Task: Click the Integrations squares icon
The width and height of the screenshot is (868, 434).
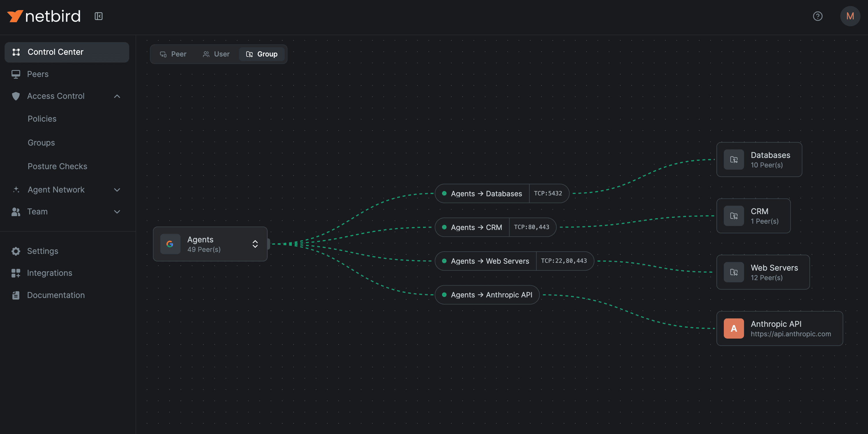Action: pos(16,273)
